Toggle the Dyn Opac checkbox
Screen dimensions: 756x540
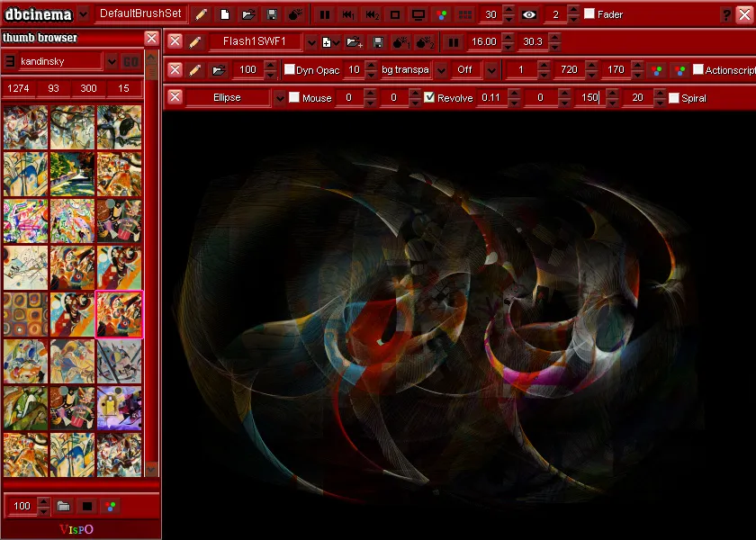pos(290,70)
